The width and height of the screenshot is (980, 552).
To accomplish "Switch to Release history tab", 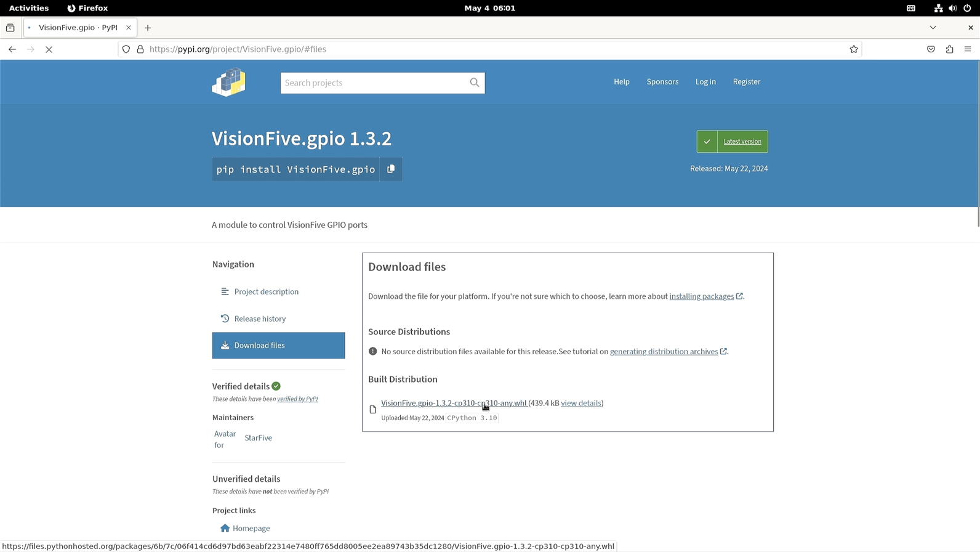I will click(260, 319).
